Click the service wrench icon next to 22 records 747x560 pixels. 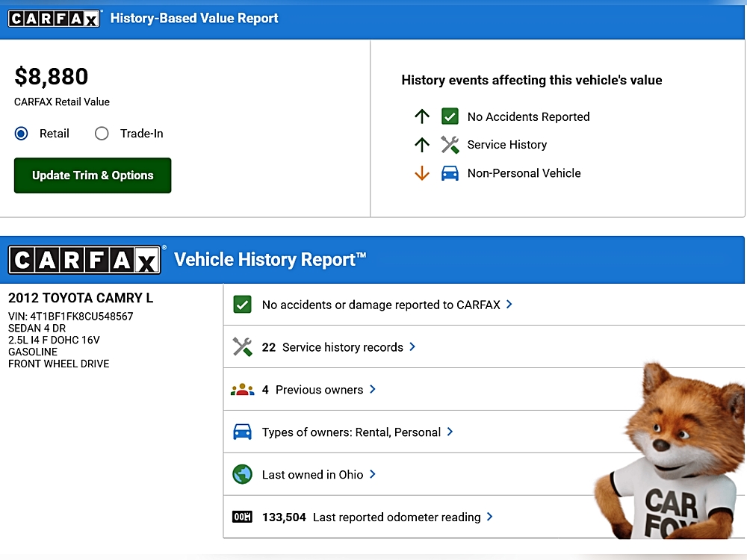(x=242, y=347)
